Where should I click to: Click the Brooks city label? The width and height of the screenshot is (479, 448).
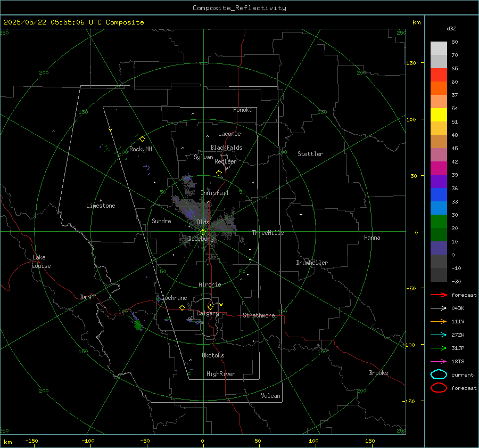(x=378, y=373)
